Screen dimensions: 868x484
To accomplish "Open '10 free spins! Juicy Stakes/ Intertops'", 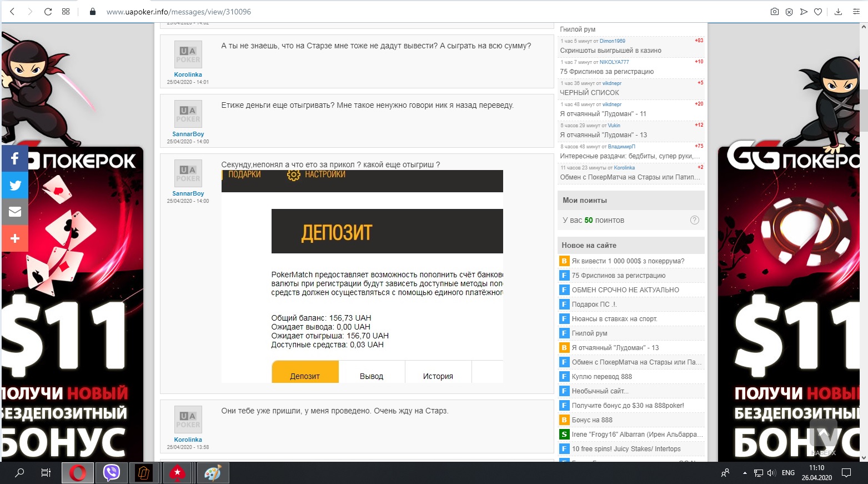I will click(x=626, y=449).
